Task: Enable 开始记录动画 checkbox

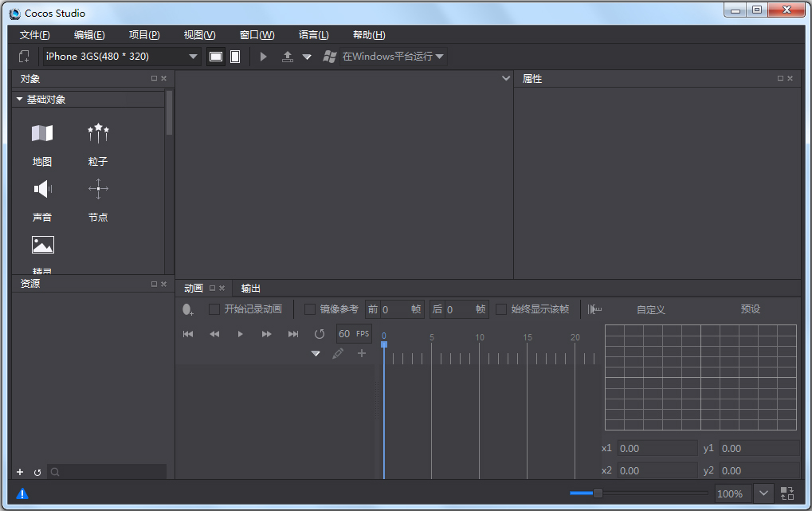Action: click(214, 309)
